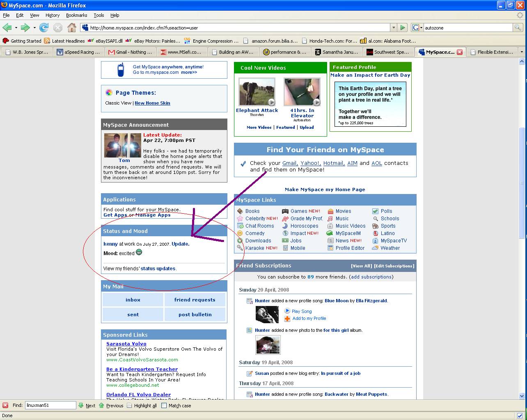
Task: Click the Karaoke microphone icon
Action: (x=240, y=248)
